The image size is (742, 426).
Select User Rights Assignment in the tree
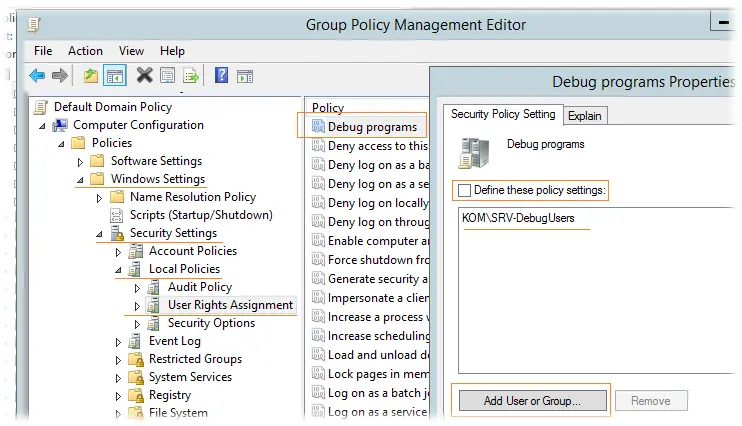click(230, 305)
